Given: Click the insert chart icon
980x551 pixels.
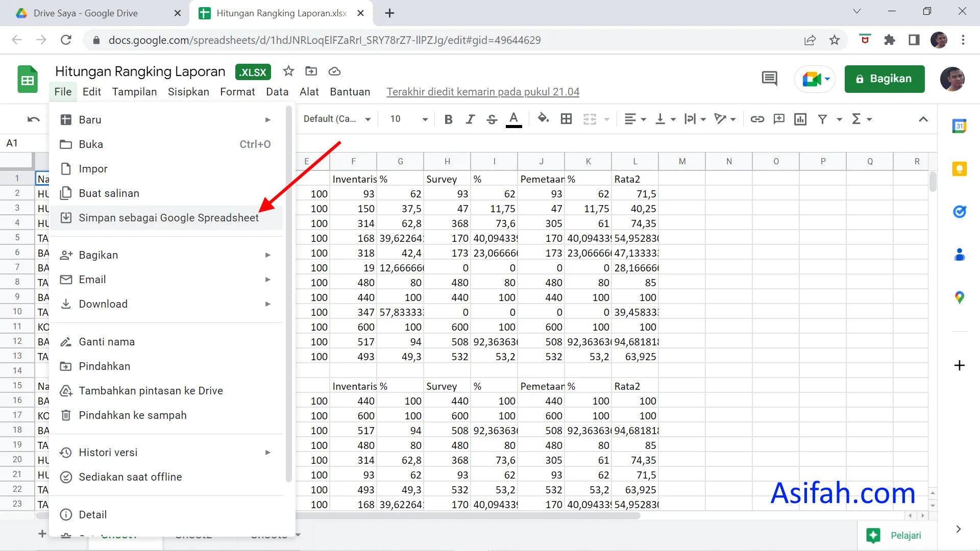Looking at the screenshot, I should [x=800, y=119].
